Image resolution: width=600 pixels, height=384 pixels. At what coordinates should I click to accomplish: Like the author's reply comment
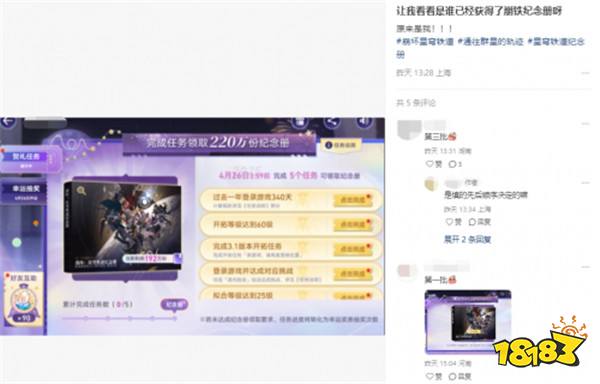pos(454,222)
